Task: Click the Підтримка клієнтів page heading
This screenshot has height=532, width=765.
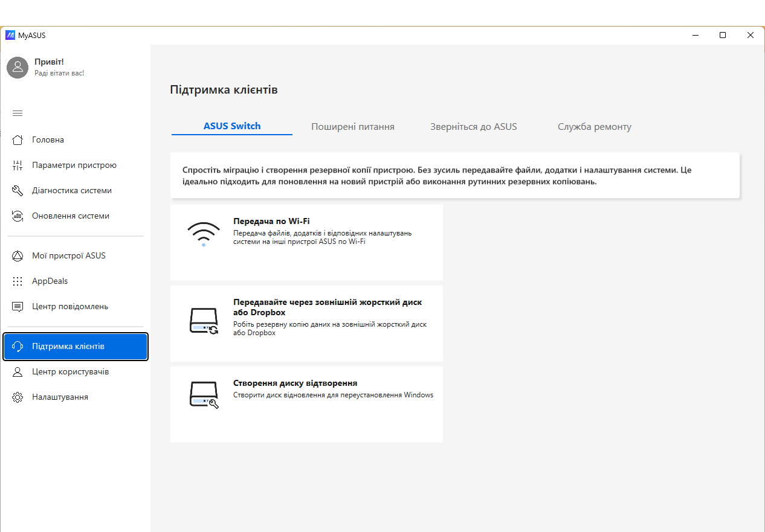Action: click(224, 90)
